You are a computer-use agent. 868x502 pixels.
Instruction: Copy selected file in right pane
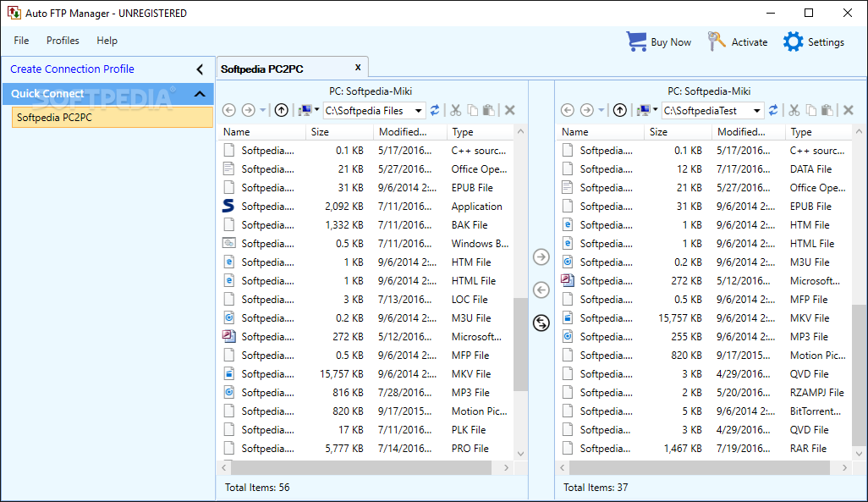[x=811, y=110]
